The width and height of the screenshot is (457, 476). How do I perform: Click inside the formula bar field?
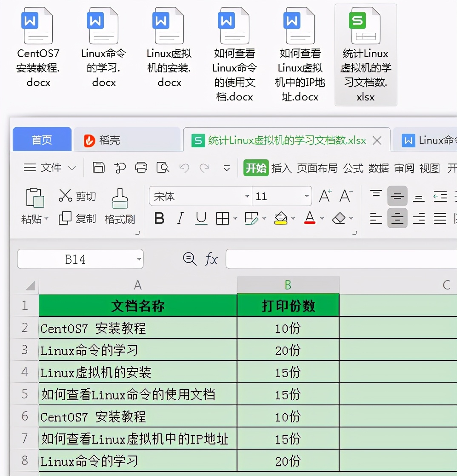(x=341, y=259)
